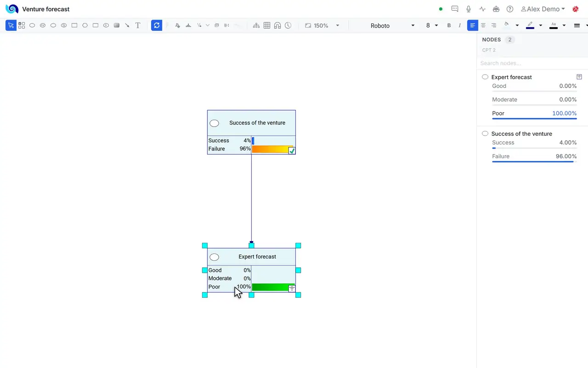Click the NODES panel header
This screenshot has height=368, width=588.
(x=492, y=40)
